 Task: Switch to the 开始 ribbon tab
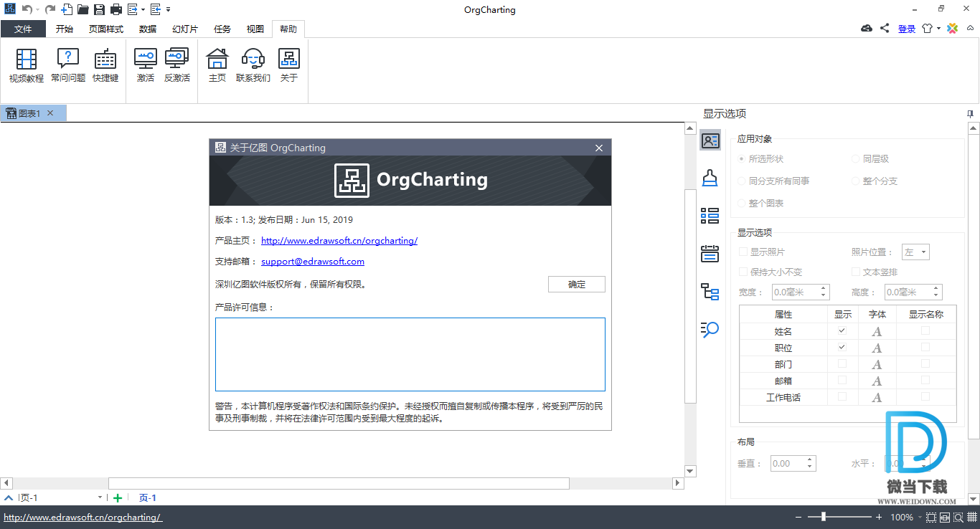65,29
